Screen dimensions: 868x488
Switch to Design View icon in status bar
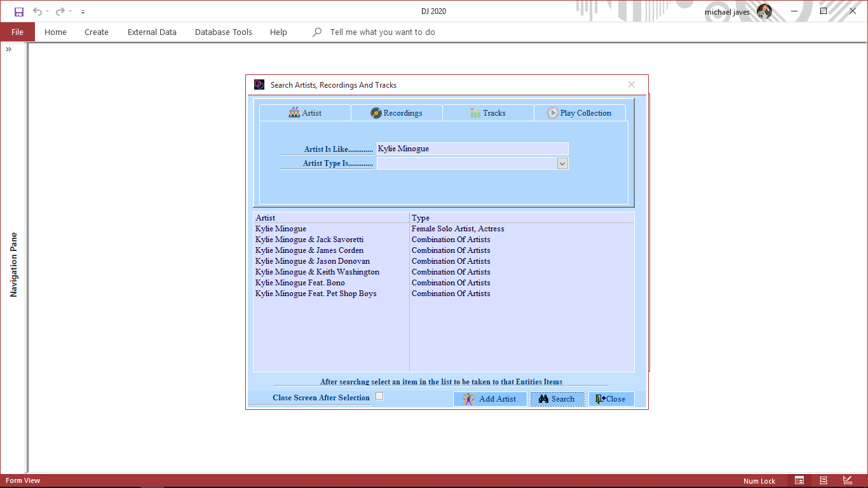tap(848, 480)
